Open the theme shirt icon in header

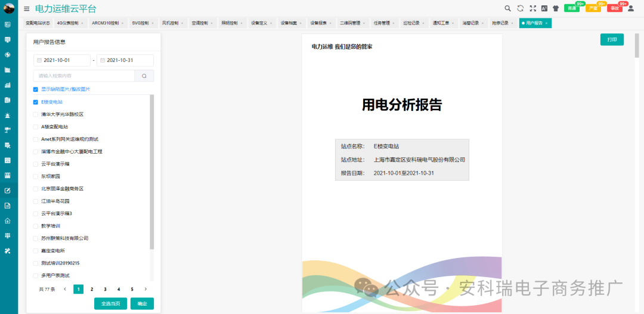coord(556,8)
